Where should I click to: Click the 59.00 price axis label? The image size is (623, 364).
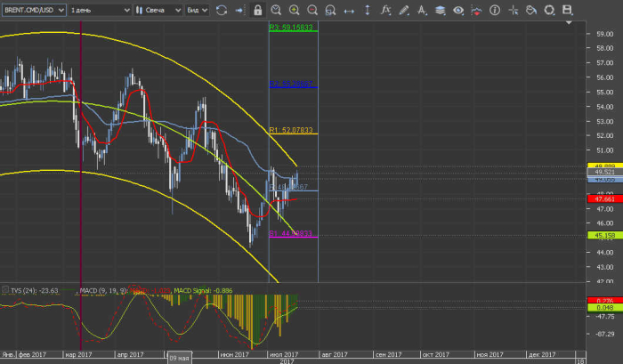click(604, 34)
